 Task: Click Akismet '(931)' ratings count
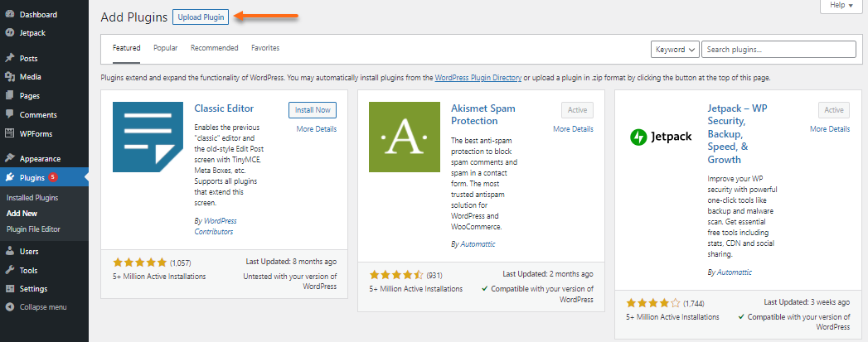(x=434, y=275)
